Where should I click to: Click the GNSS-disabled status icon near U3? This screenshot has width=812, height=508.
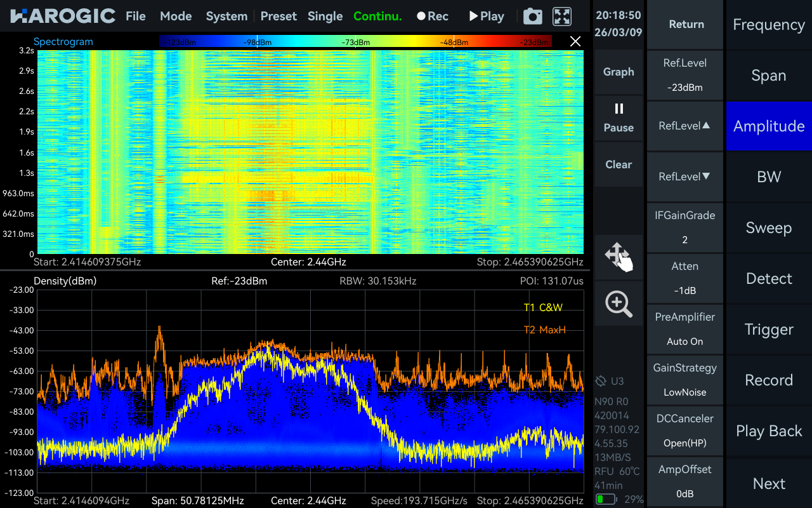[602, 382]
